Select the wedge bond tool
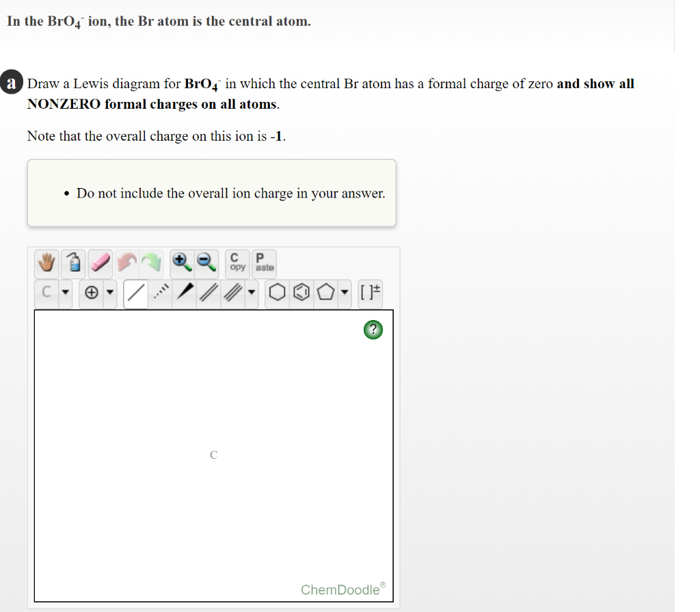This screenshot has height=612, width=700. tap(183, 293)
